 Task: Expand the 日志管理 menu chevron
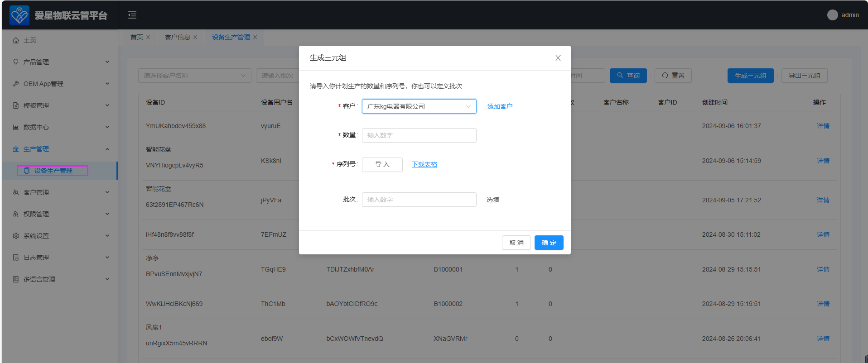click(107, 258)
